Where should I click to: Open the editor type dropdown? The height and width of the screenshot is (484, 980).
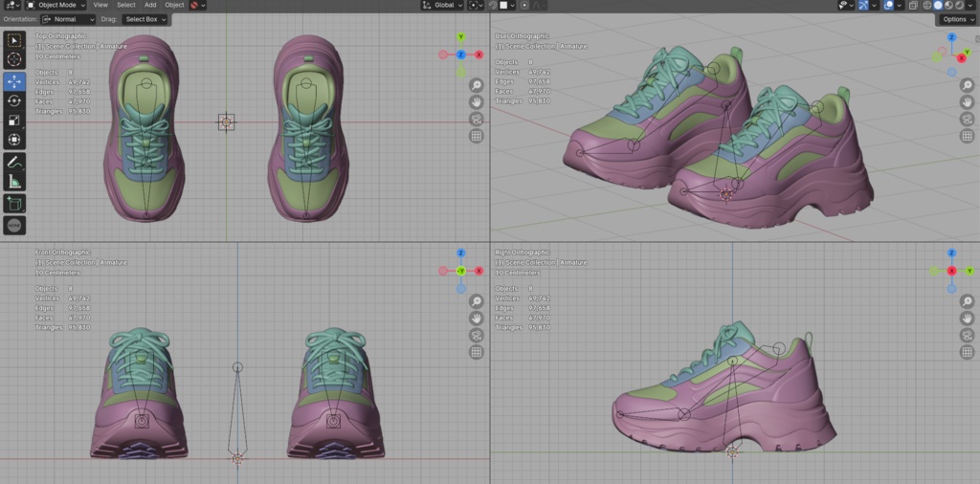[11, 5]
